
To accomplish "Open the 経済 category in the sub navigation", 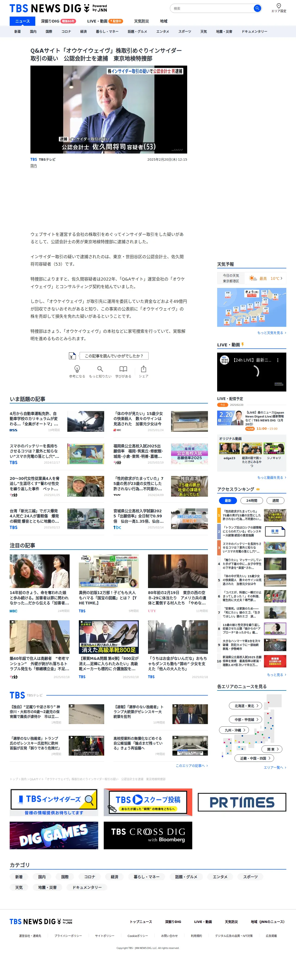I will [x=83, y=32].
